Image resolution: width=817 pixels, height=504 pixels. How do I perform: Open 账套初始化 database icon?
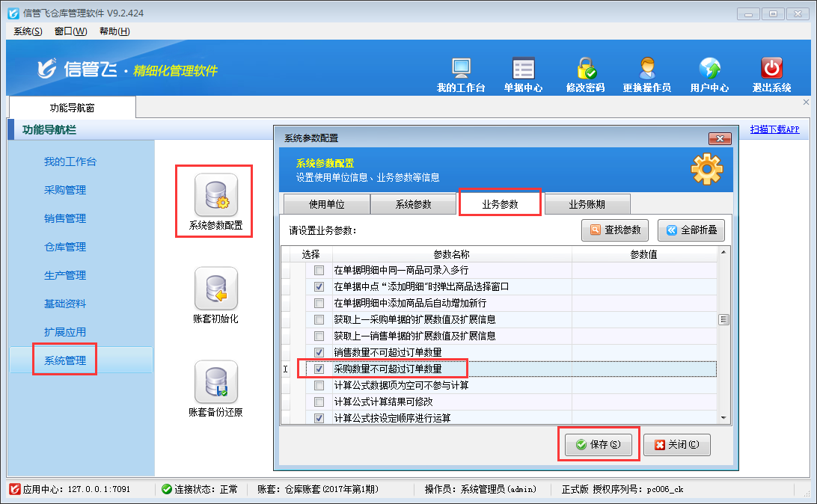pos(215,288)
